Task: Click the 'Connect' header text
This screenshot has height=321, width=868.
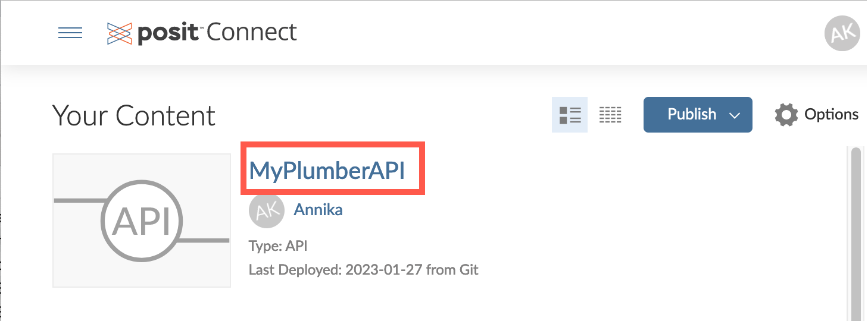Action: (252, 32)
